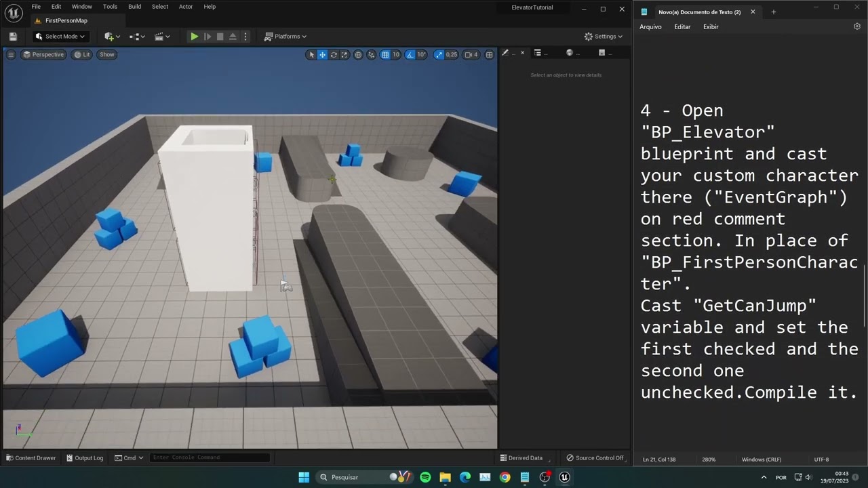The height and width of the screenshot is (488, 868).
Task: Click the Eject from player button
Action: (x=233, y=37)
